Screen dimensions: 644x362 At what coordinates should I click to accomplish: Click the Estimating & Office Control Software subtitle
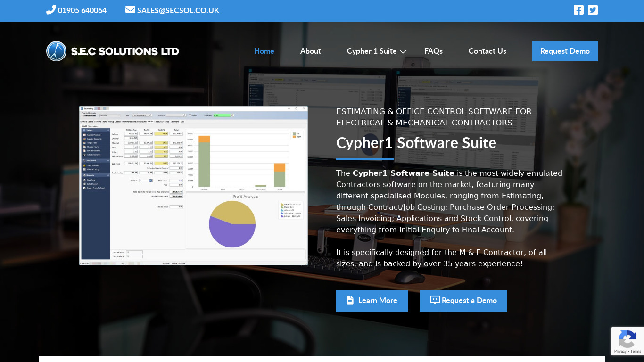pyautogui.click(x=434, y=117)
